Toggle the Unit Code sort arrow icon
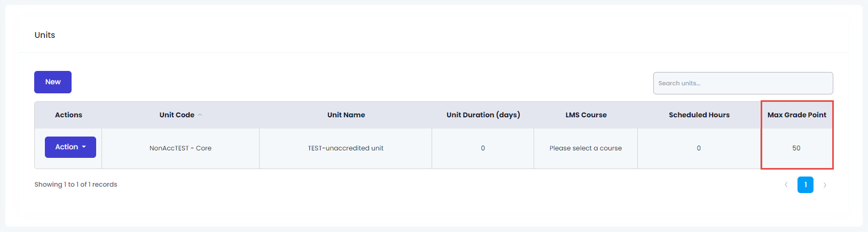 point(200,115)
